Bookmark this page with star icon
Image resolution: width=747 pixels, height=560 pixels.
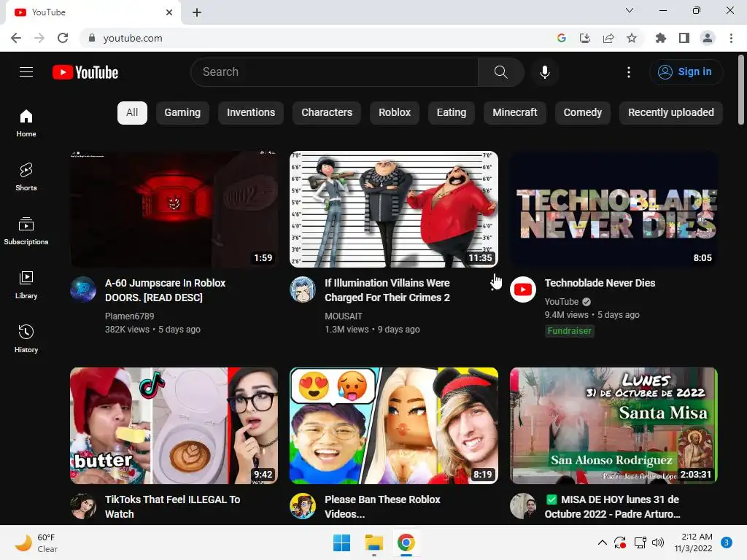coord(632,38)
